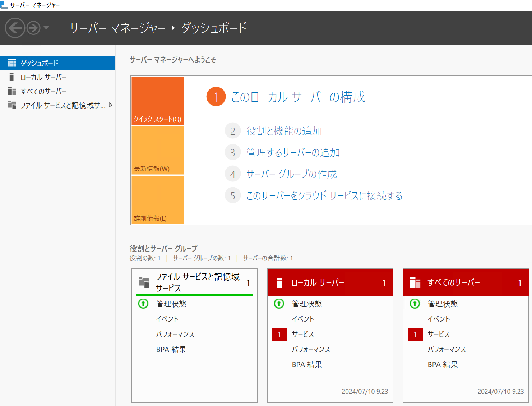Screen dimensions: 532x406
Task: Open このローカル サーバーの構成 link
Action: [298, 97]
